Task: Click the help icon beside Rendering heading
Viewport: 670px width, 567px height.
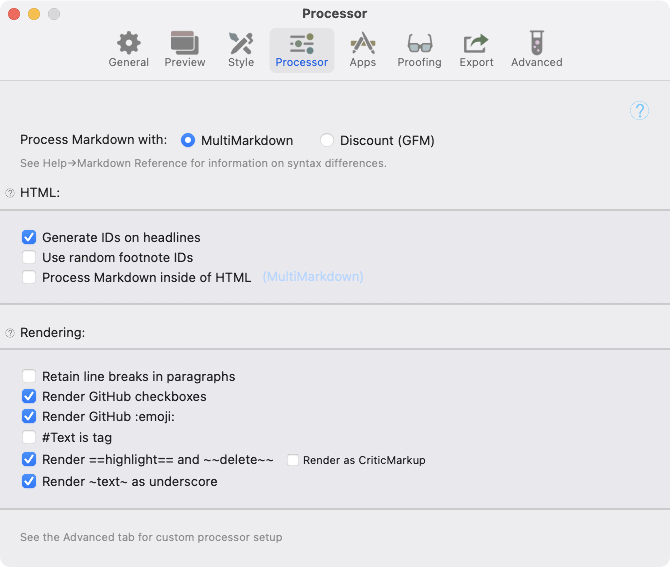Action: tap(10, 333)
